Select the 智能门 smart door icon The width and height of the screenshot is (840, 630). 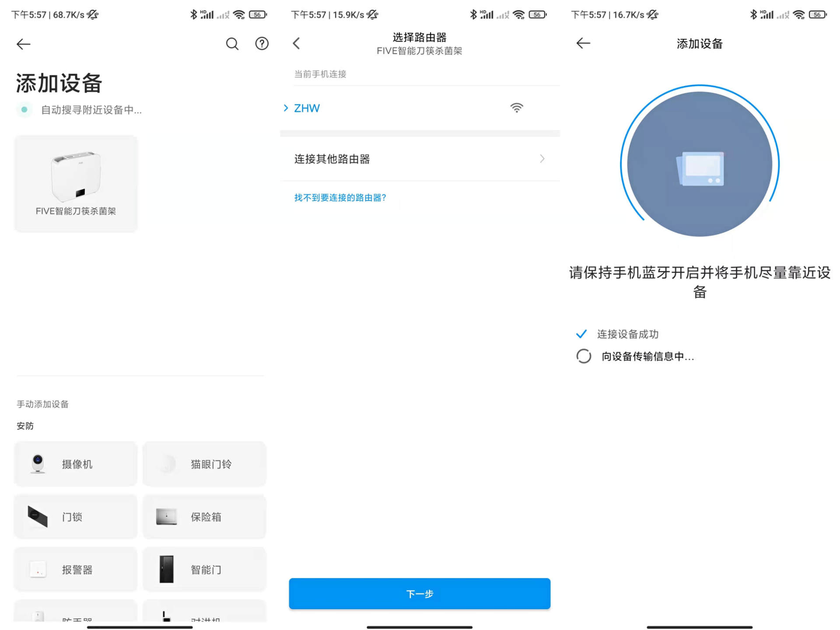(166, 569)
